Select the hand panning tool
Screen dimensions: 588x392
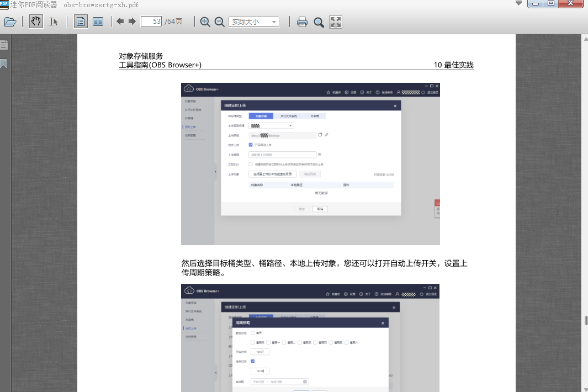(36, 22)
